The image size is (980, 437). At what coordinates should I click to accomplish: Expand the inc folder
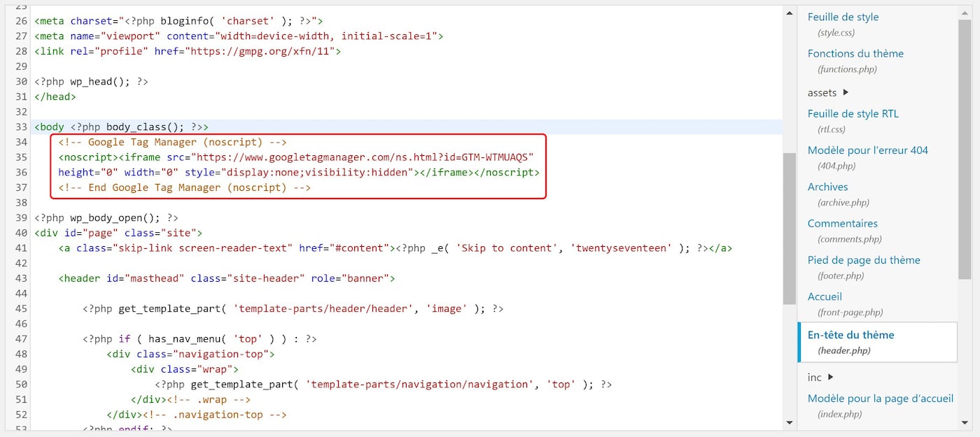coord(831,377)
